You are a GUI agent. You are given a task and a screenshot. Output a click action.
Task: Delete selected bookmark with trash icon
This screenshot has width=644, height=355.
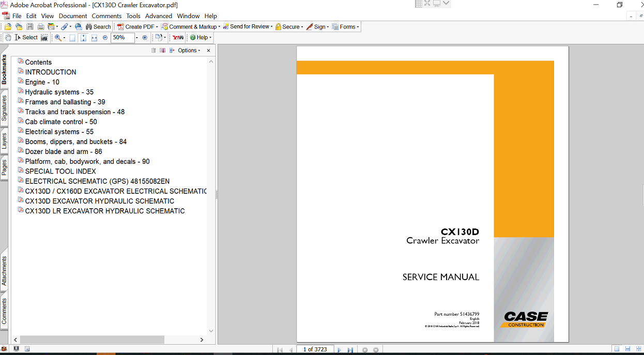click(x=154, y=51)
